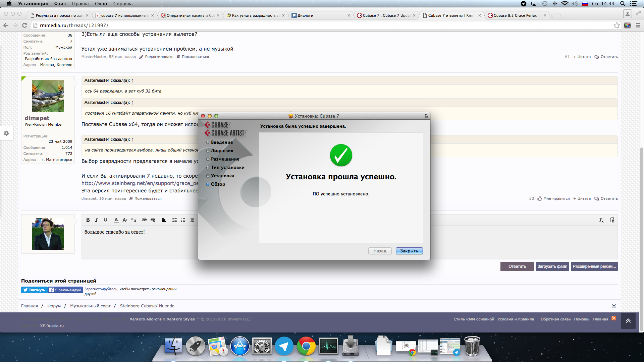The height and width of the screenshot is (362, 644).
Task: Click the Мне нравится like toggle
Action: coord(553,198)
